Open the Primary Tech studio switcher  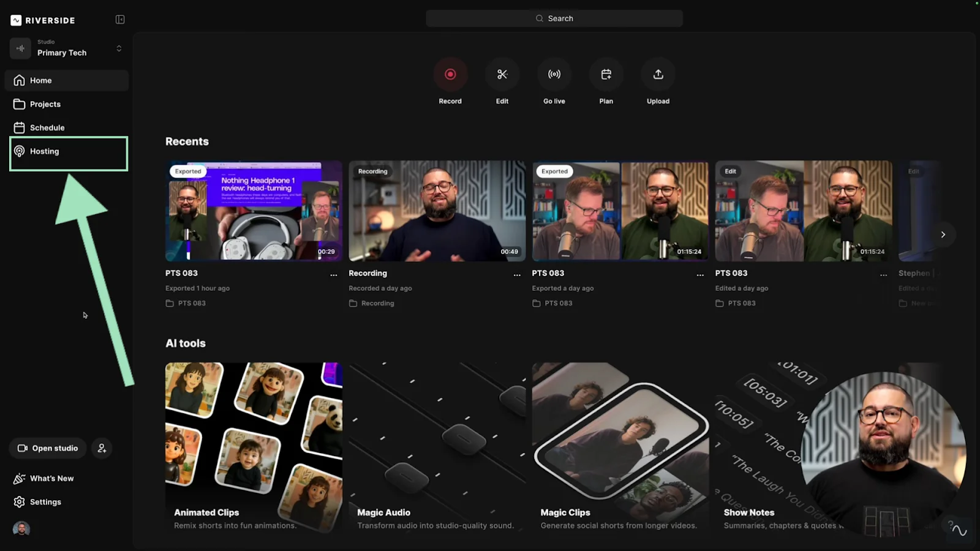[67, 48]
